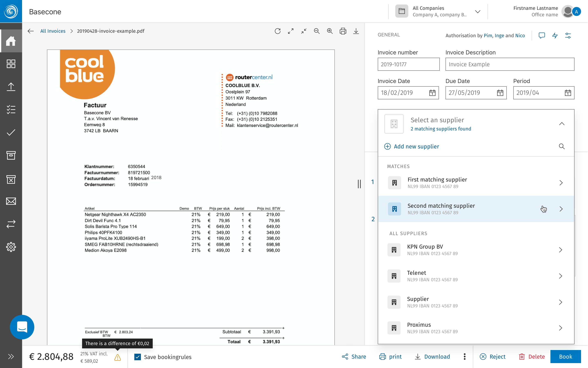This screenshot has width=588, height=368.
Task: Open the dashboard grid sidebar icon
Action: [11, 64]
